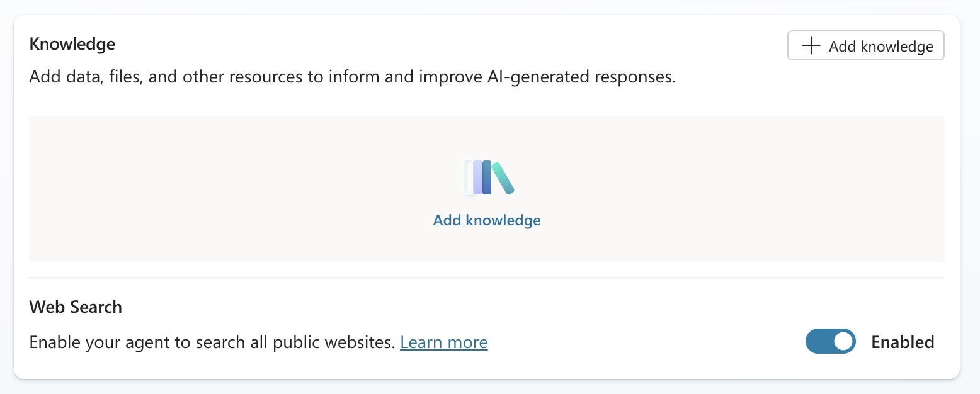Viewport: 980px width, 394px height.
Task: Click the plus icon beside Add knowledge
Action: 811,46
